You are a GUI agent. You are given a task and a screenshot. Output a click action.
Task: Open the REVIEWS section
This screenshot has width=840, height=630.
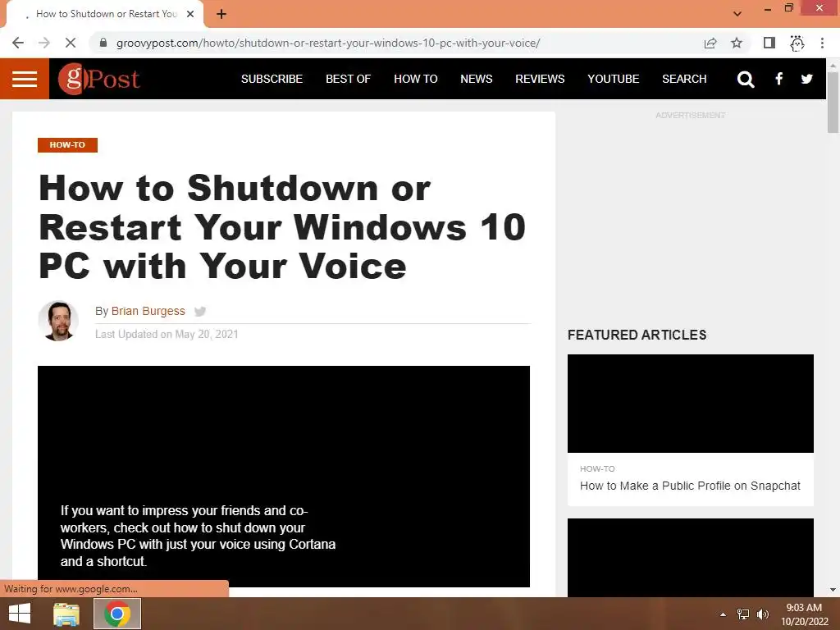(540, 79)
